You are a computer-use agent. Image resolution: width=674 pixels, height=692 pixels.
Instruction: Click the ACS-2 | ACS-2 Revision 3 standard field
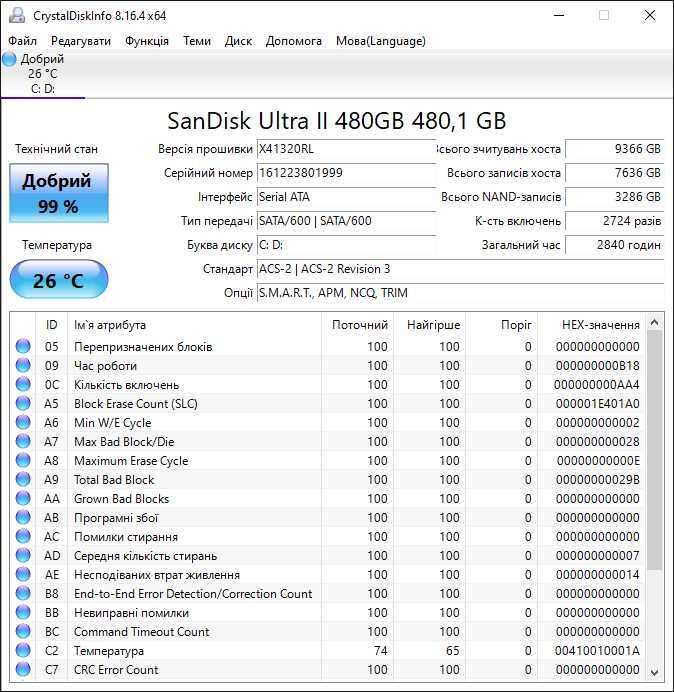coord(460,269)
